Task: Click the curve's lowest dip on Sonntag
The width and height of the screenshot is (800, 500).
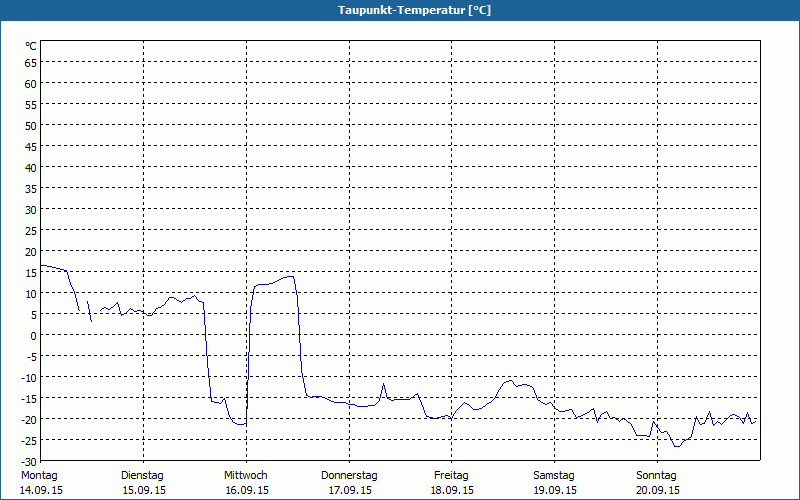Action: point(677,446)
